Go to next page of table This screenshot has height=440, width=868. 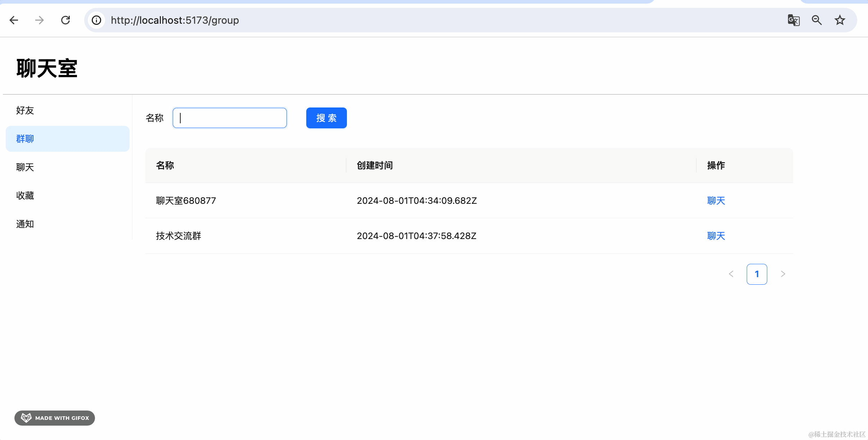[783, 274]
